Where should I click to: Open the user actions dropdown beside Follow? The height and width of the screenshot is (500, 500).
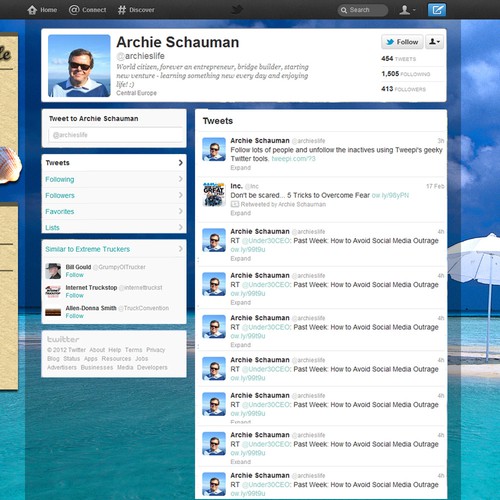[434, 42]
